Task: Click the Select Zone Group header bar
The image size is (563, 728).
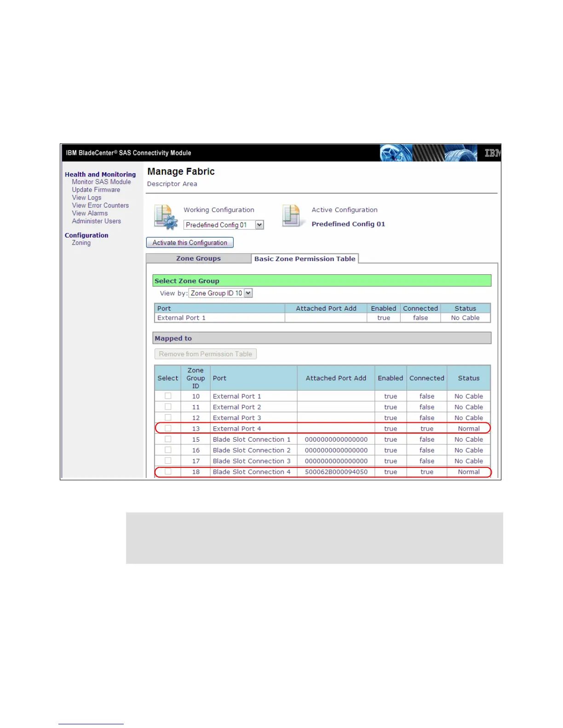Action: 322,281
